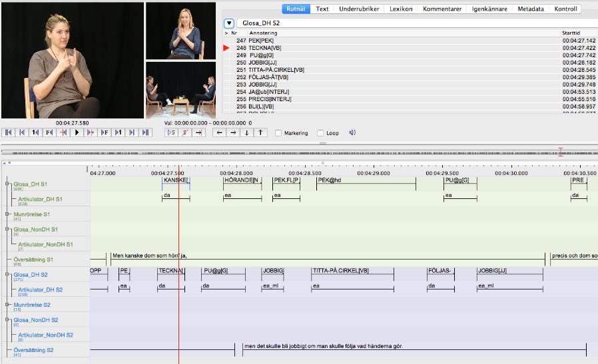Image resolution: width=598 pixels, height=364 pixels.
Task: Collapse the Glosa_DH S1 tier node
Action: point(7,184)
